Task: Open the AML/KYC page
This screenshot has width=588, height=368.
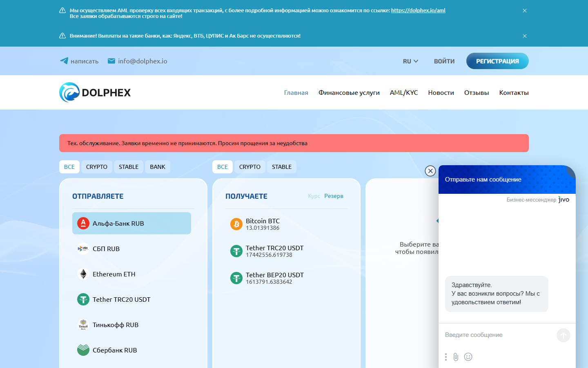Action: (x=404, y=93)
